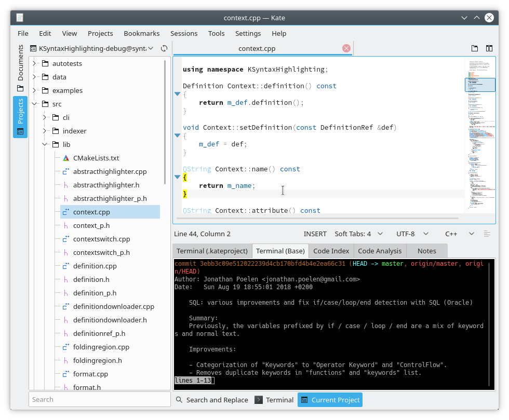
Task: Click the Current Project icon
Action: point(304,400)
